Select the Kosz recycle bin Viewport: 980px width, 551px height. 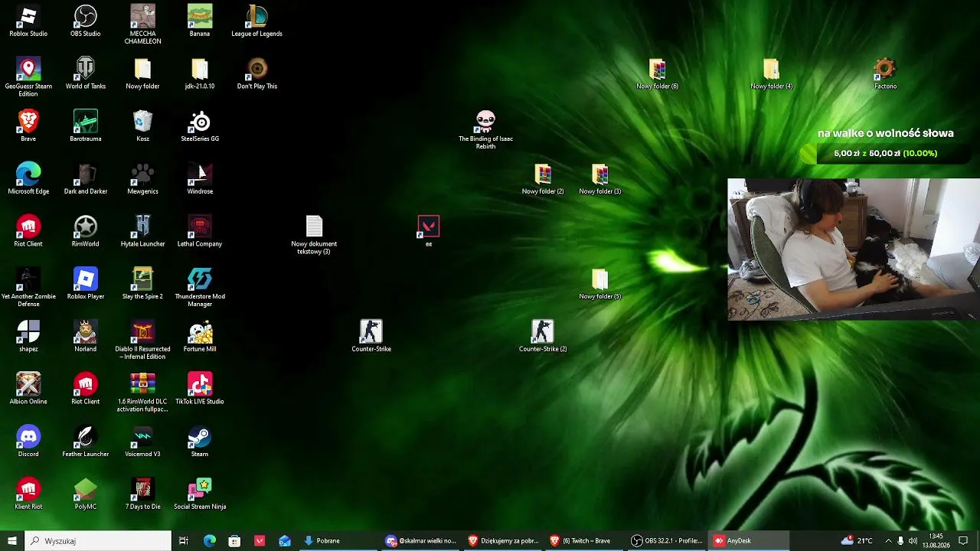point(142,126)
